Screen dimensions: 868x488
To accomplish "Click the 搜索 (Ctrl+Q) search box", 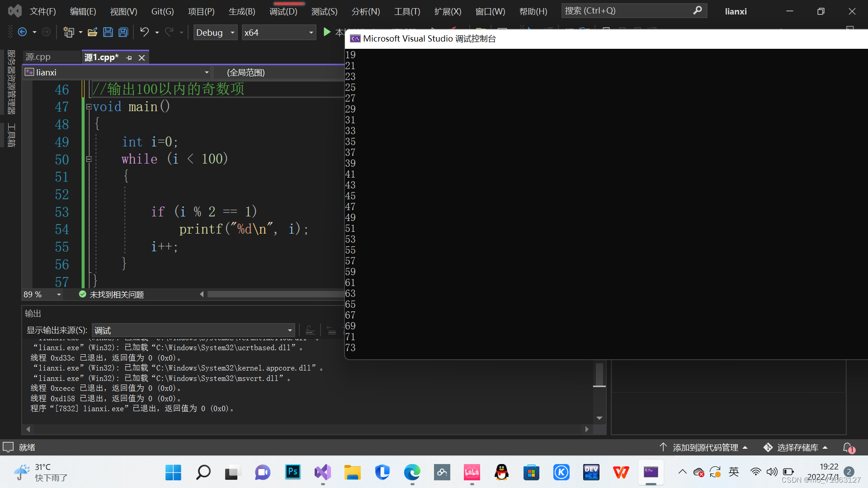I will [x=628, y=11].
